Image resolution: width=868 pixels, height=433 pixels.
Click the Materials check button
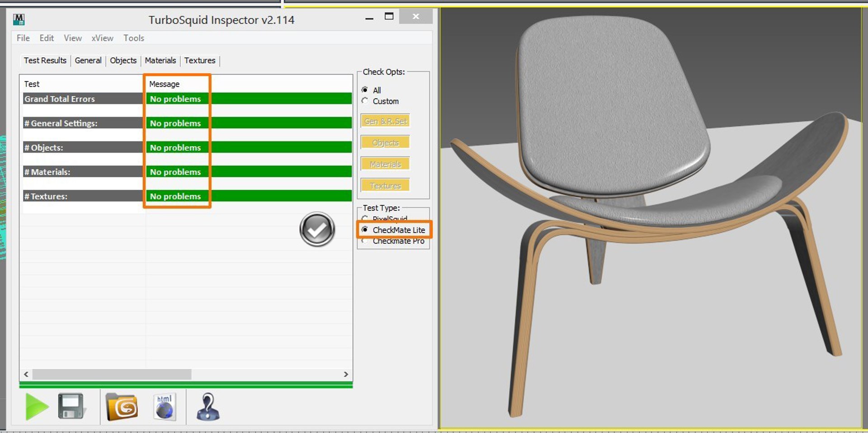click(386, 164)
